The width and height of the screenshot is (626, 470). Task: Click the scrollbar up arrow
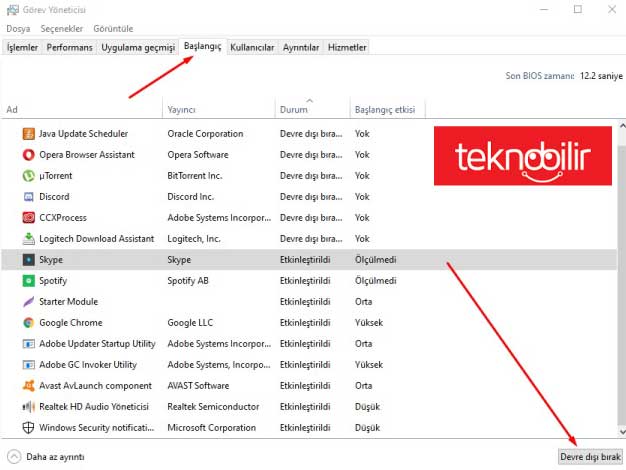622,125
